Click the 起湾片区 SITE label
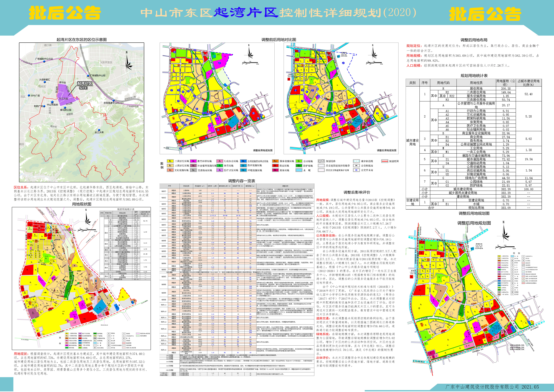554x392 pixels. (85, 85)
